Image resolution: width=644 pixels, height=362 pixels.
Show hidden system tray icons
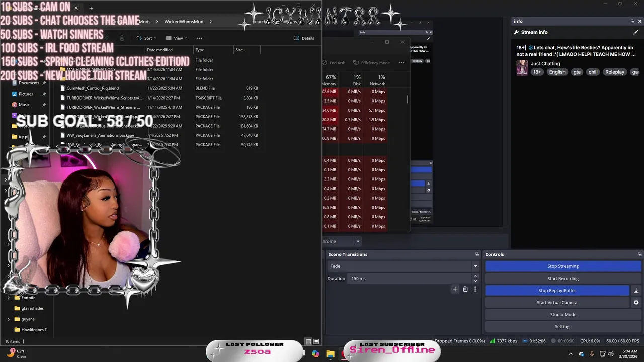pos(570,354)
